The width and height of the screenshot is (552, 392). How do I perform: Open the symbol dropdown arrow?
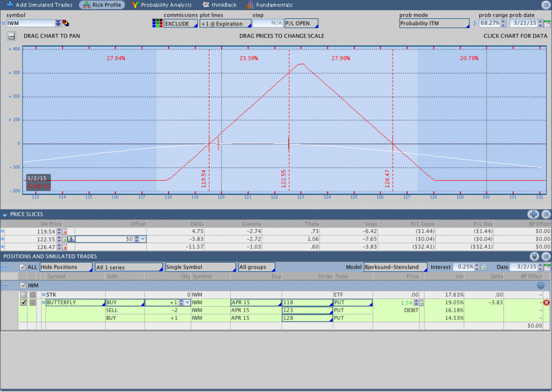tap(58, 23)
